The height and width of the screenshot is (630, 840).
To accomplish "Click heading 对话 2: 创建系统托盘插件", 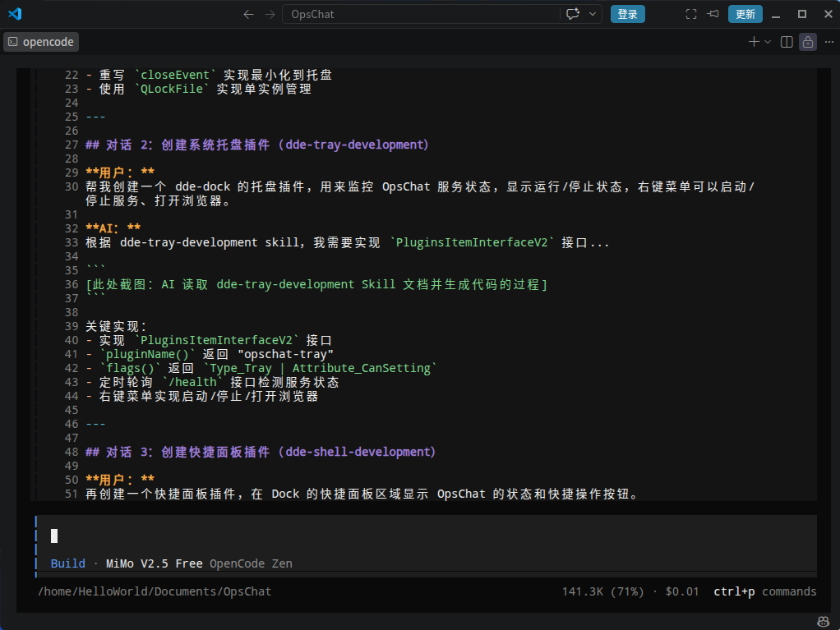I will tap(257, 145).
